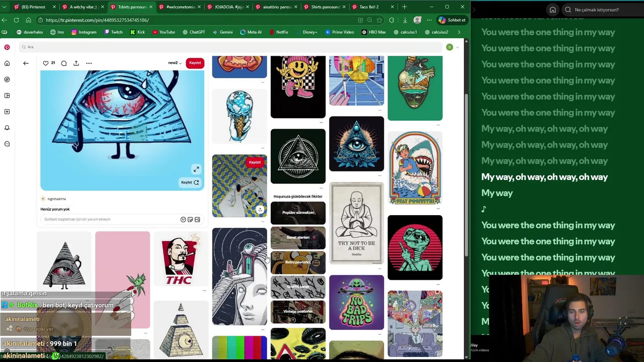644x362 pixels.
Task: Open the Instagram bookmark
Action: pos(84,32)
